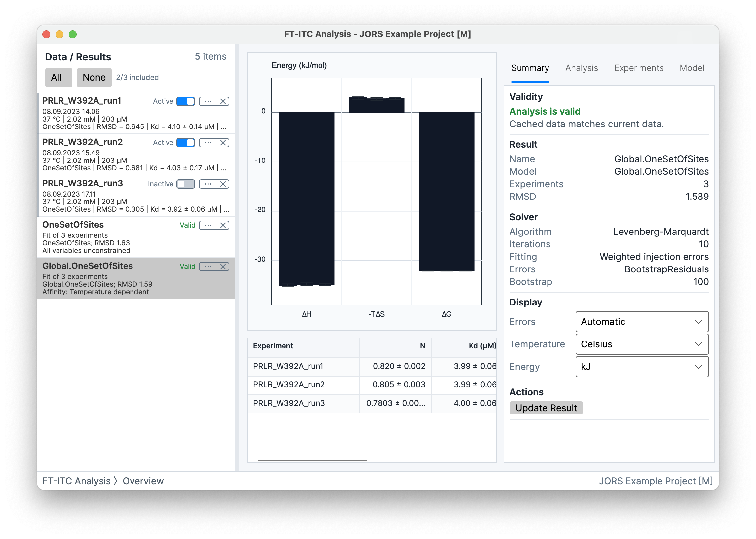Click N value 0.820 ± 0.002
Image resolution: width=756 pixels, height=539 pixels.
pyautogui.click(x=399, y=366)
